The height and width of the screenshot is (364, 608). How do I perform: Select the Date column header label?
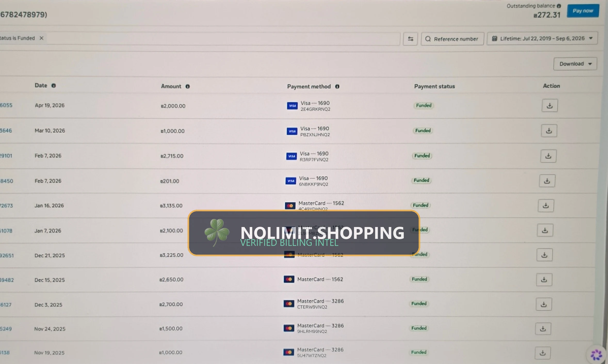41,86
